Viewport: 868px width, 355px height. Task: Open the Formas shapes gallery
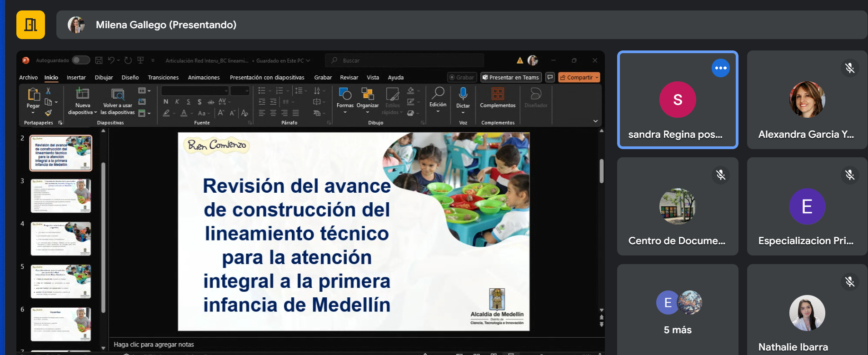[345, 94]
